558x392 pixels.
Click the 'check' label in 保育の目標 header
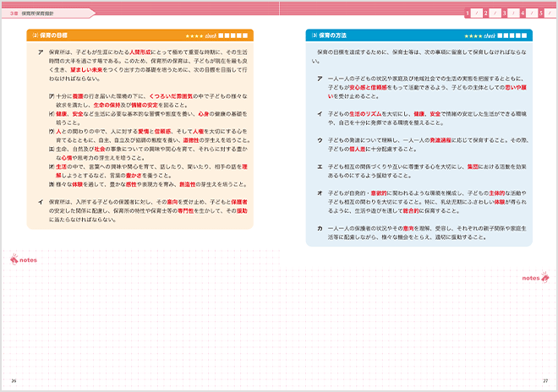[211, 36]
